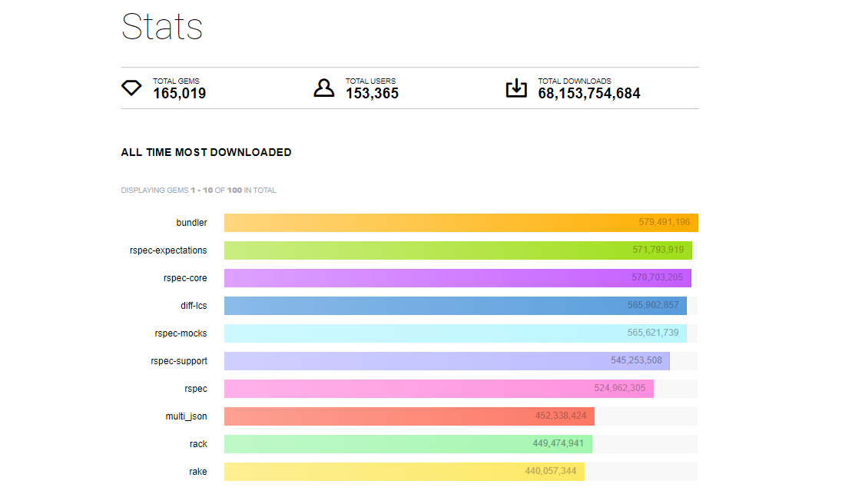The image size is (845, 504).
Task: Click the Displaying Gems 1 - 10 text
Action: click(x=199, y=191)
